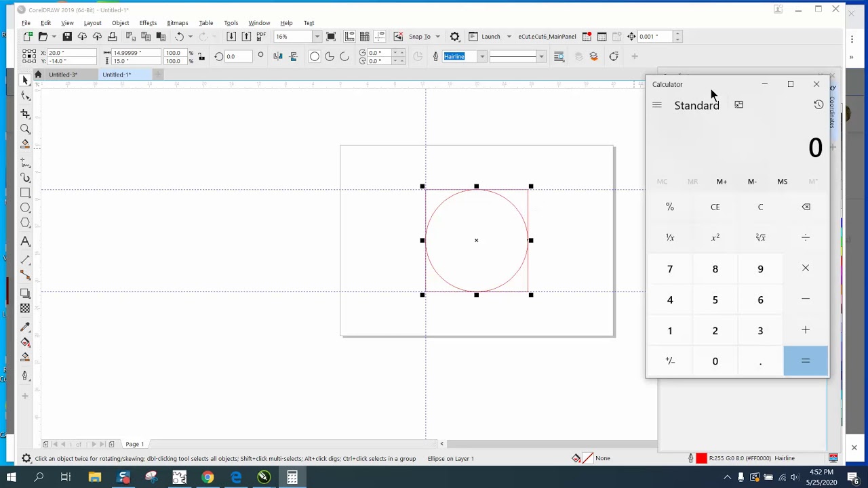Open the calculator navigation hamburger menu
This screenshot has width=868, height=488.
656,105
